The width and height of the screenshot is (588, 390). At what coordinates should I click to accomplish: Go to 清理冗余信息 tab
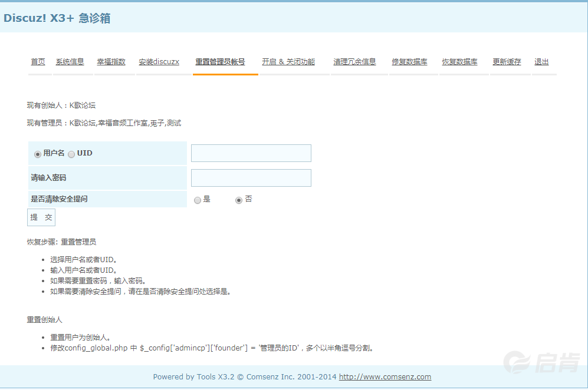354,62
